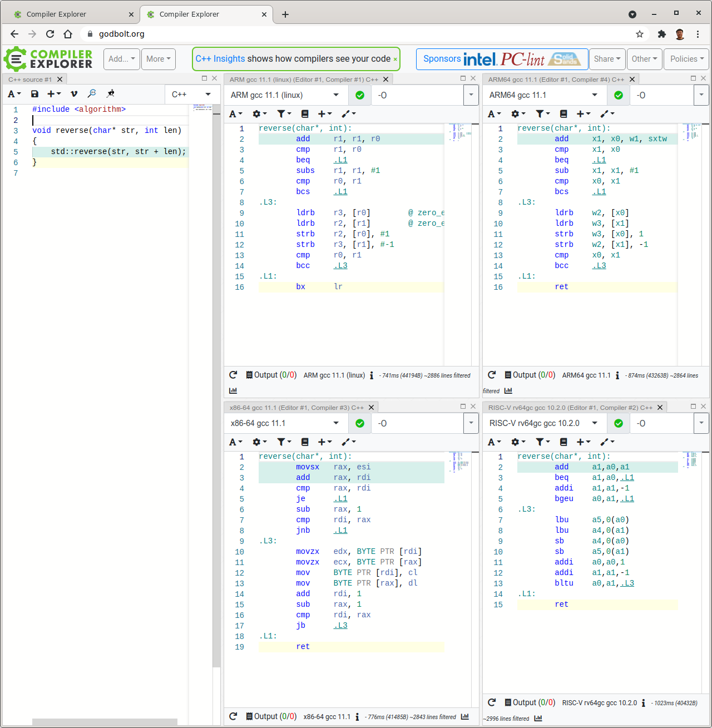Image resolution: width=712 pixels, height=728 pixels.
Task: Open compiler options dropdown arrow in ARM gcc pane
Action: coord(471,95)
